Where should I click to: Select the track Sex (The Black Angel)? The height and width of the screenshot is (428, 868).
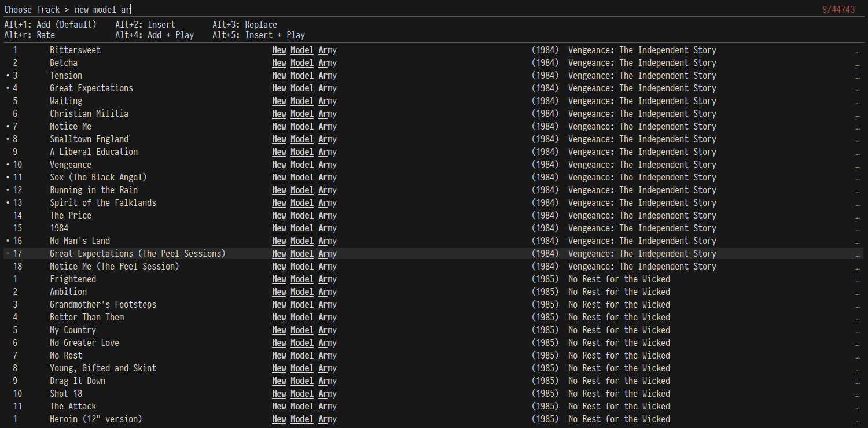point(434,177)
